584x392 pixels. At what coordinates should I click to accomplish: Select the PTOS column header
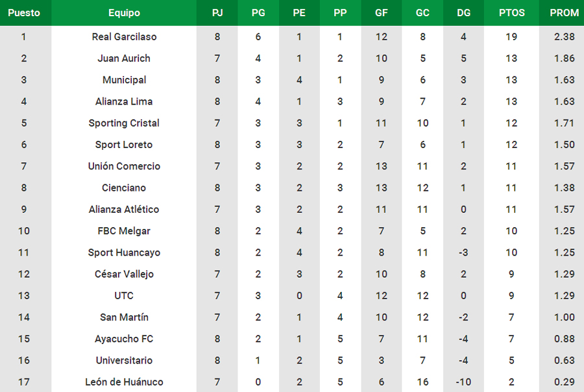coord(511,13)
